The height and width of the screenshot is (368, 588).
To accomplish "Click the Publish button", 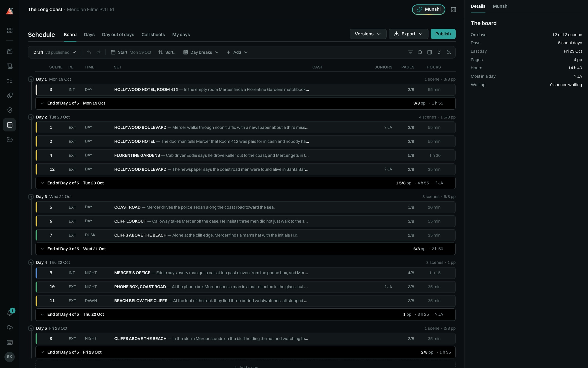I will (443, 34).
